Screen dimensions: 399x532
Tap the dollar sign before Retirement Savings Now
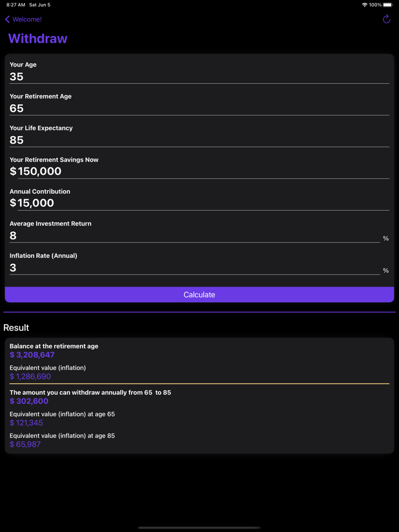click(x=12, y=171)
